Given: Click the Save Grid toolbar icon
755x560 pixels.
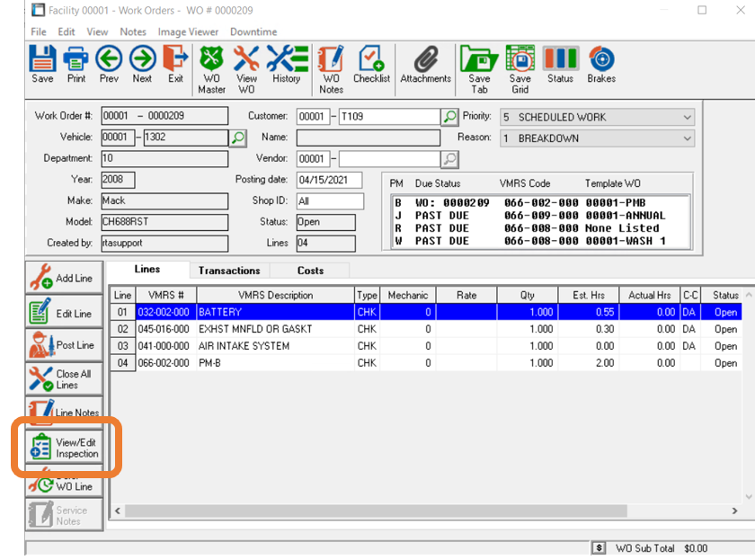Looking at the screenshot, I should tap(520, 69).
